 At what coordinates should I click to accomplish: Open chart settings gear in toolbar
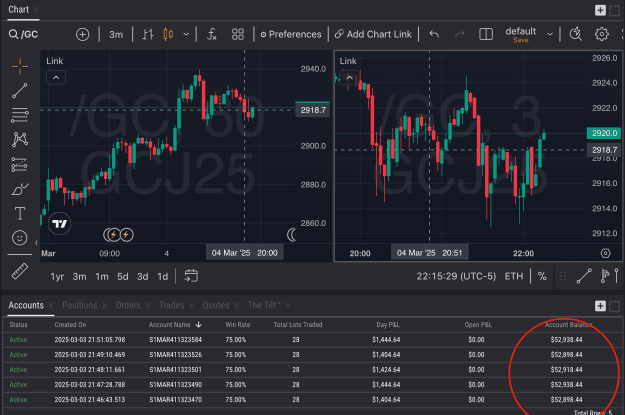tap(601, 34)
